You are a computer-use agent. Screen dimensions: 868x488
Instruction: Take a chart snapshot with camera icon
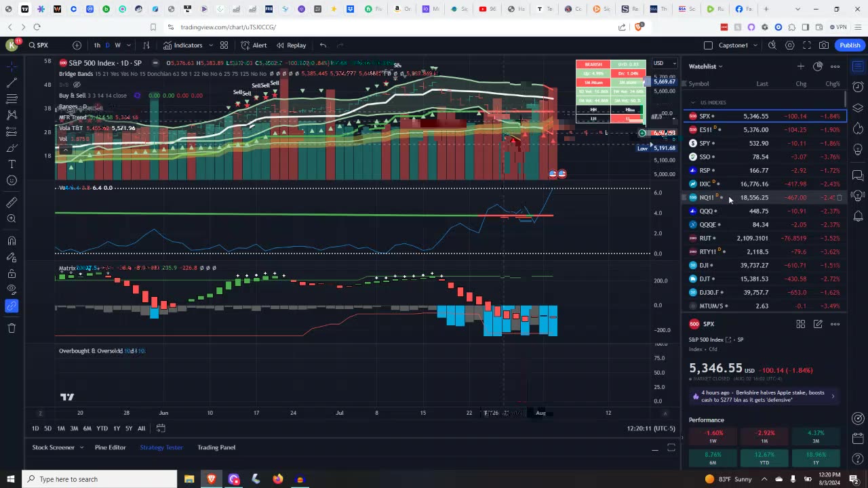pos(824,45)
